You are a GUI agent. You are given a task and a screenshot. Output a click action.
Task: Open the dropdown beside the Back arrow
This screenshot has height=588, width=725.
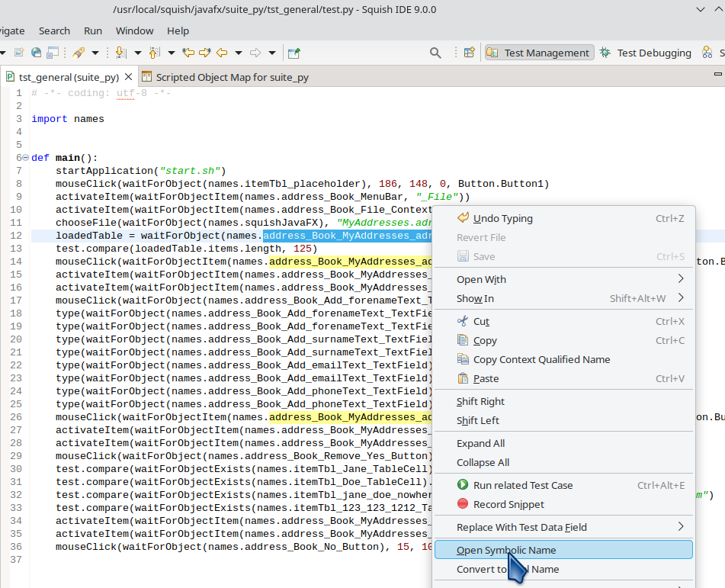click(x=239, y=53)
